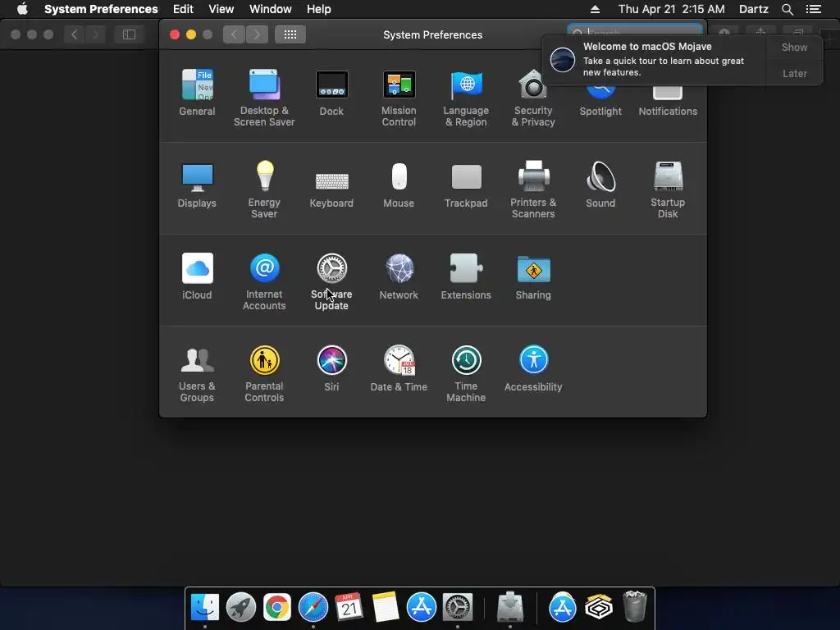Open Spotlight search from menu bar
The height and width of the screenshot is (630, 840).
[x=787, y=9]
